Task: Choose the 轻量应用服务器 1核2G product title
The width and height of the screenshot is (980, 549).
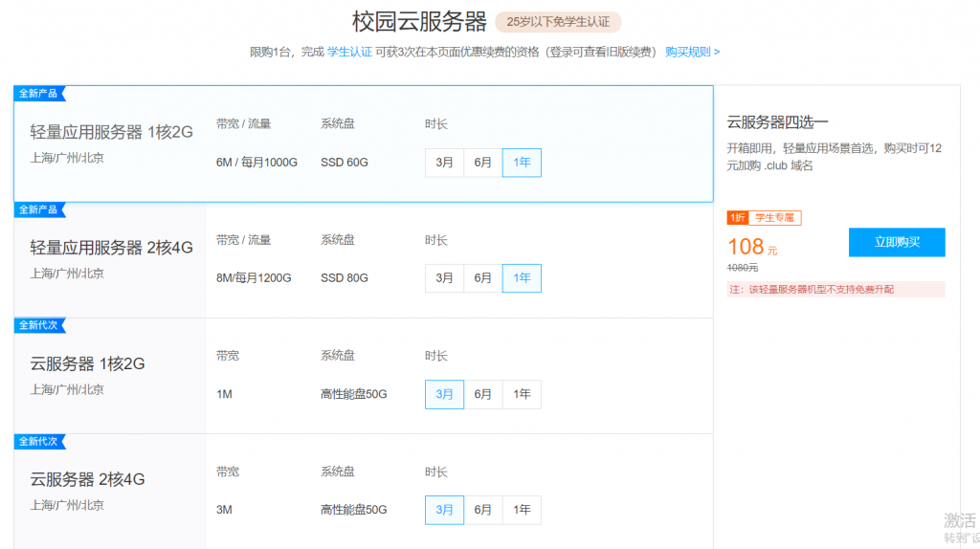Action: tap(111, 132)
